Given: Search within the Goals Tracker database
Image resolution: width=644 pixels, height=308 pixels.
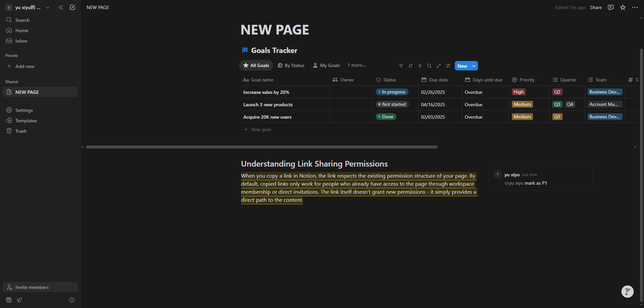Looking at the screenshot, I should (x=429, y=66).
